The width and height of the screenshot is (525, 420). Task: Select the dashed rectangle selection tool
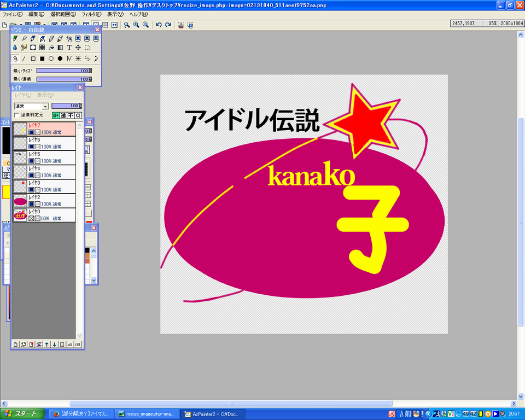[x=87, y=48]
